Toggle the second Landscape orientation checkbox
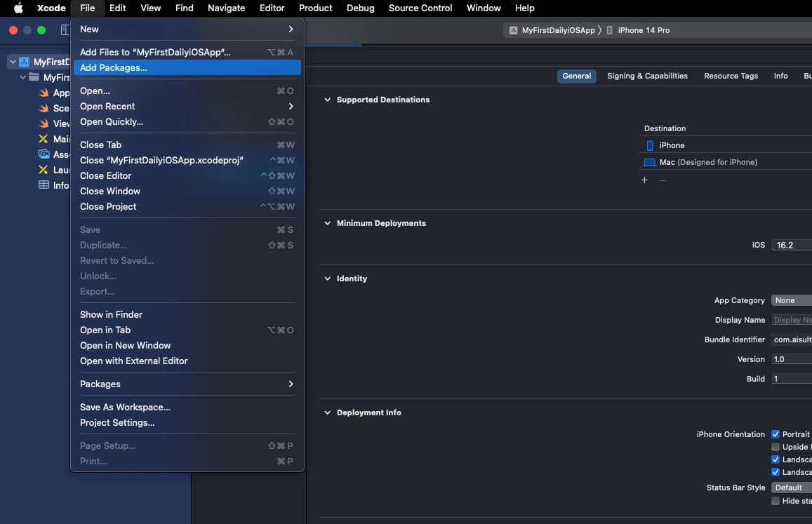Image resolution: width=812 pixels, height=524 pixels. pos(776,471)
